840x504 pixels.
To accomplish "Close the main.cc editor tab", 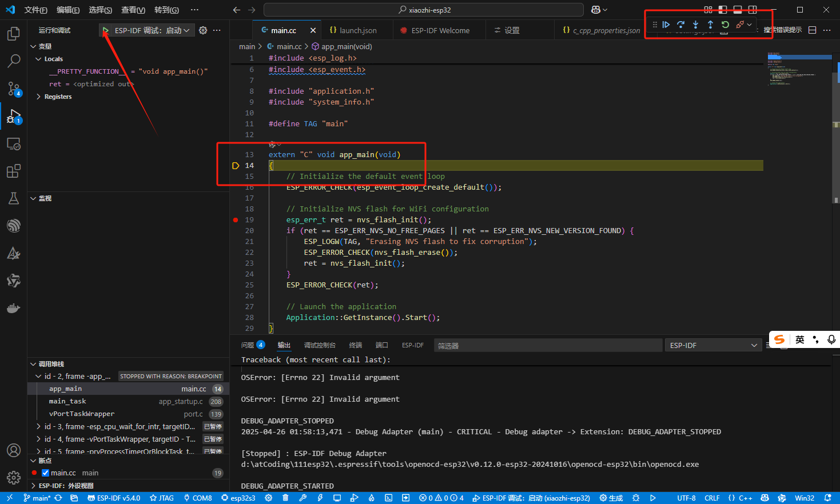I will [x=313, y=30].
